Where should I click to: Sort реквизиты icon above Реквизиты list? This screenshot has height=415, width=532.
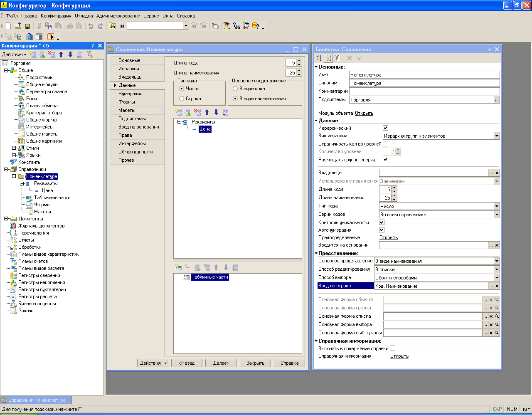(226, 112)
